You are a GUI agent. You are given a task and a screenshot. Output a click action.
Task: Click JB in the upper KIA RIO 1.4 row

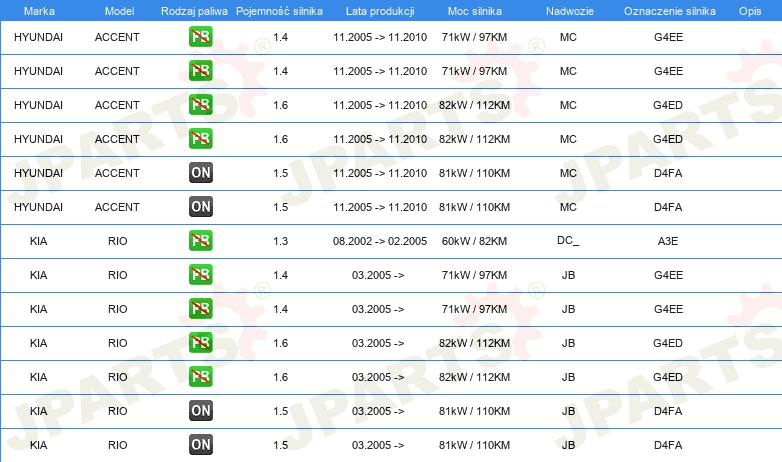(x=568, y=275)
